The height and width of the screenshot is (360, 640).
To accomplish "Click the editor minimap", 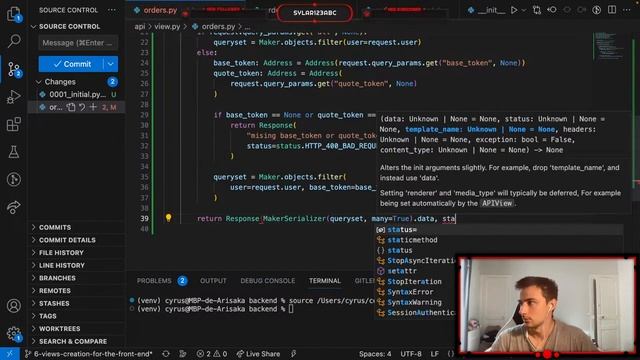I will coord(609,46).
